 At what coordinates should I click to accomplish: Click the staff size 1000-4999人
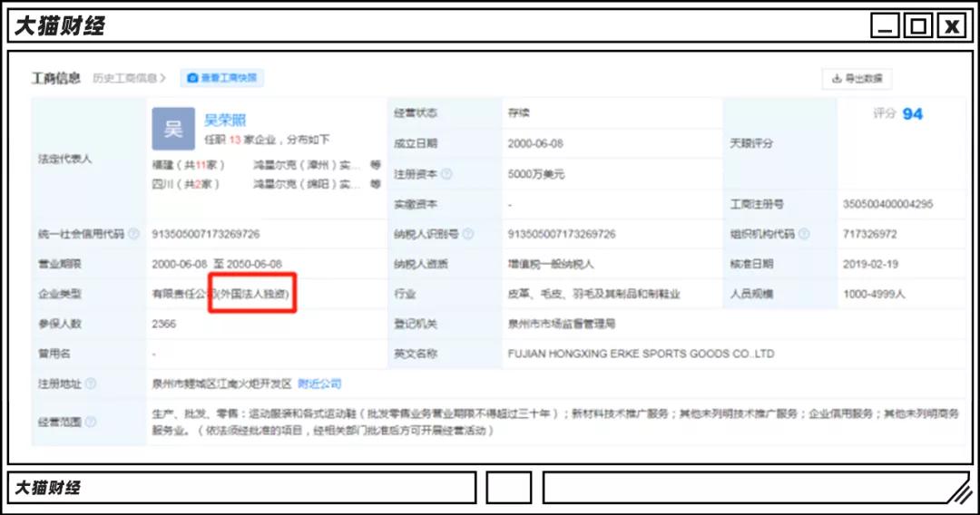tap(874, 294)
